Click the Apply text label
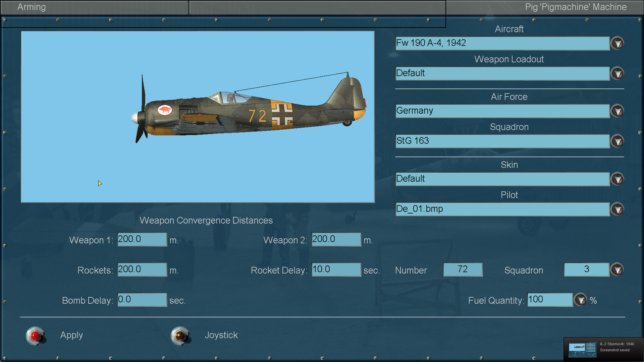Viewport: 644px width, 362px height. (71, 335)
